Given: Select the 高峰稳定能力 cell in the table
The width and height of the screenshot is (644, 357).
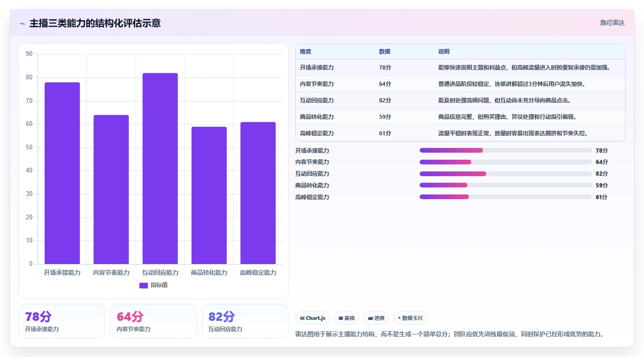Looking at the screenshot, I should click(317, 133).
